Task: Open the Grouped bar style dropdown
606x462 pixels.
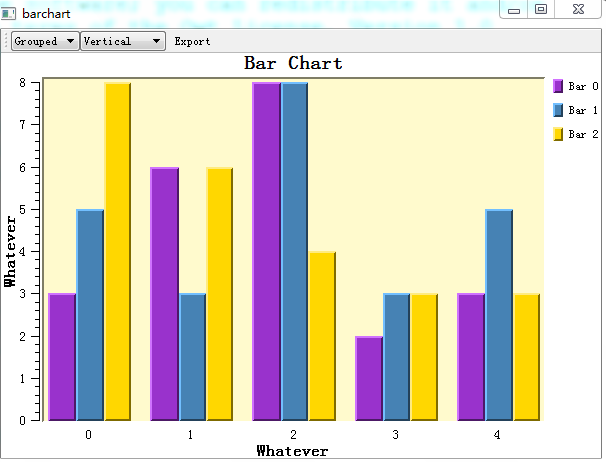Action: [45, 41]
